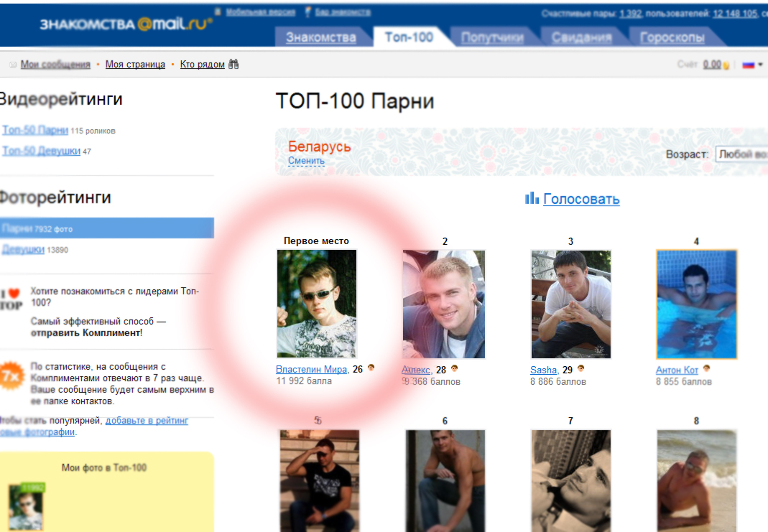This screenshot has height=532, width=768.
Task: Click the Бар знакомств link
Action: click(343, 11)
